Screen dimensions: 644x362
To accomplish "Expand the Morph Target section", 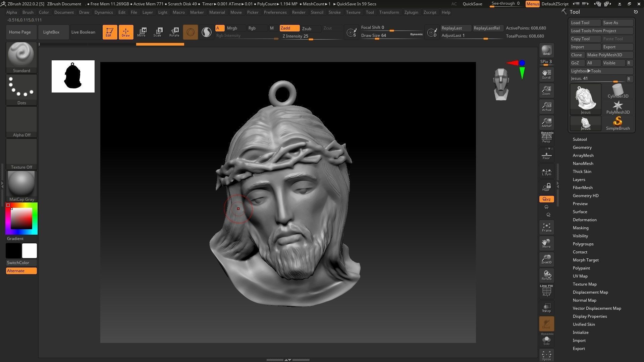I will click(x=585, y=260).
